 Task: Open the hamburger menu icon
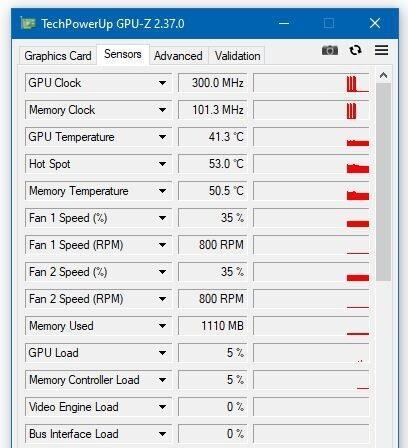381,50
